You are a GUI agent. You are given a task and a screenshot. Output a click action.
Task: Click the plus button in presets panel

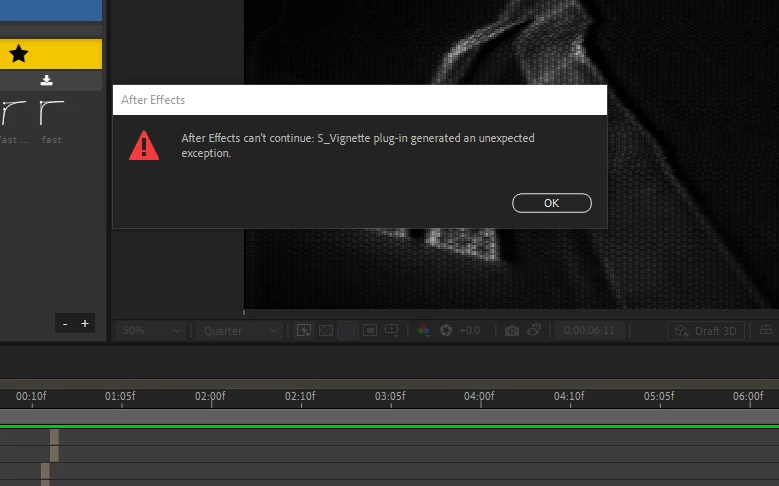[x=85, y=324]
